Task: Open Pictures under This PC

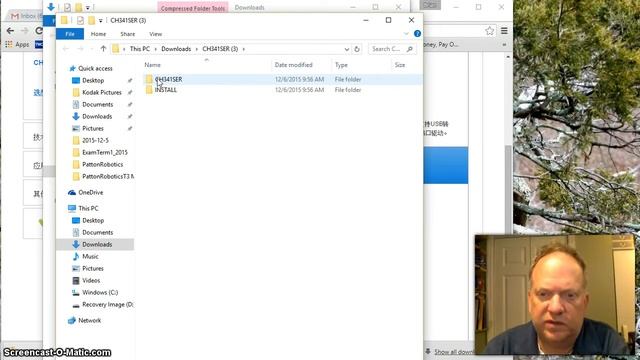Action: click(x=93, y=269)
